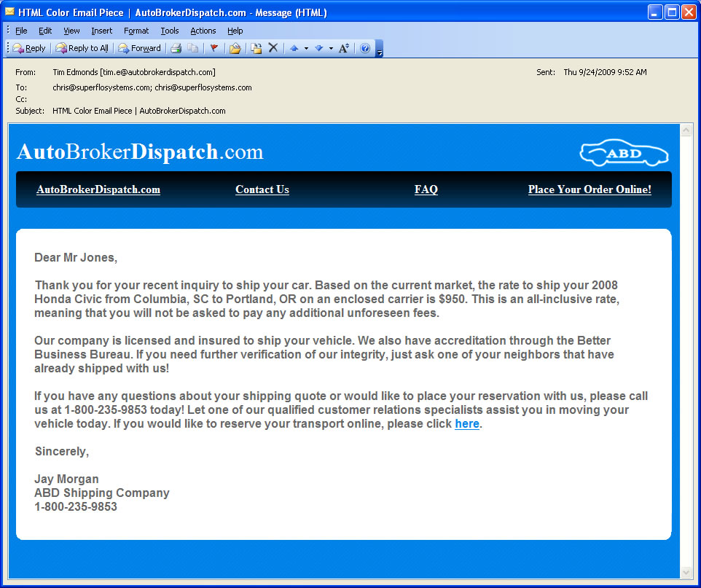Open the Tools menu

170,31
